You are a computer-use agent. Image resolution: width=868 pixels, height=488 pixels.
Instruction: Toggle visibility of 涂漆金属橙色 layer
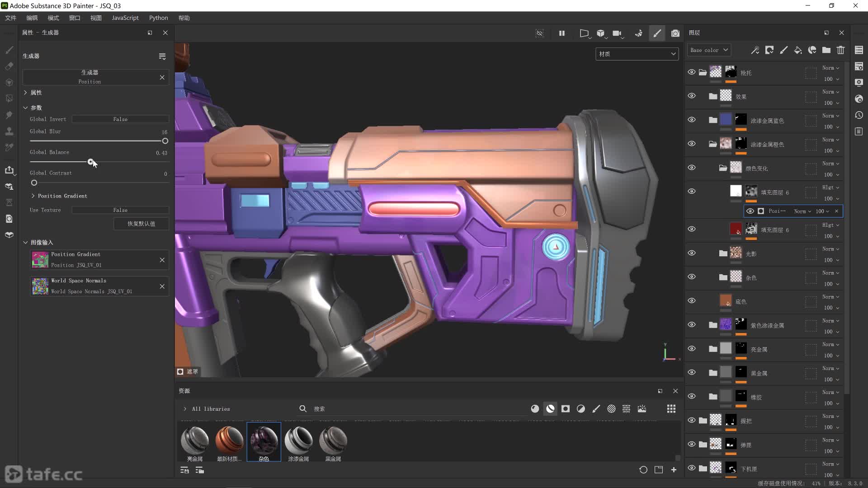692,144
